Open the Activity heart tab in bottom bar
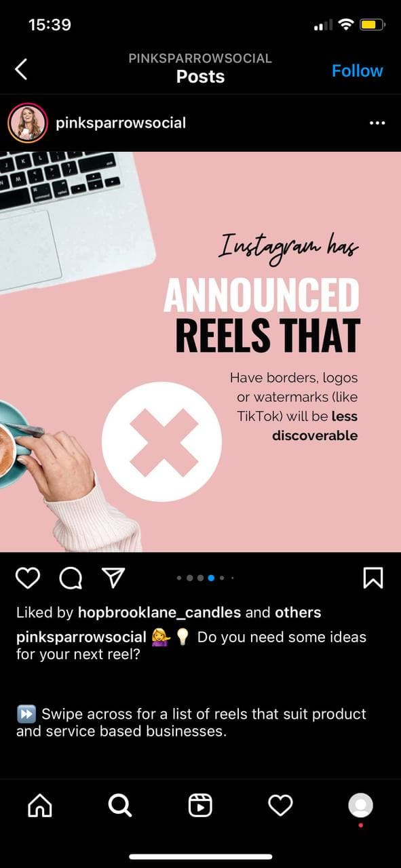Screen dimensions: 401x868 click(280, 805)
